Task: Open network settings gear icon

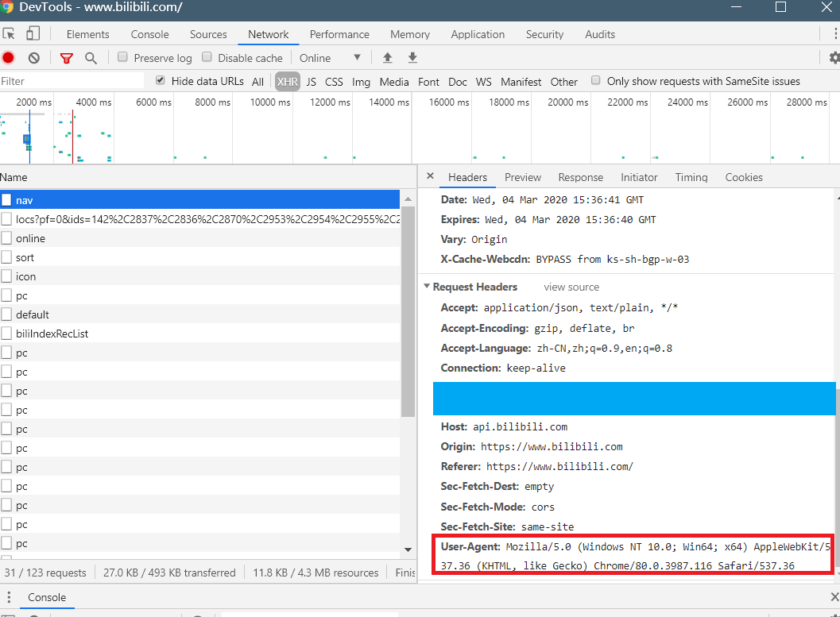Action: point(834,58)
